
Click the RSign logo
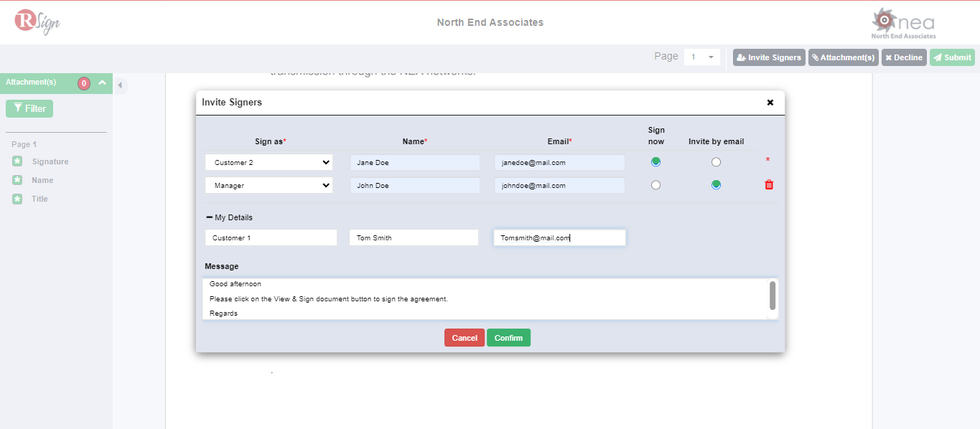click(37, 22)
